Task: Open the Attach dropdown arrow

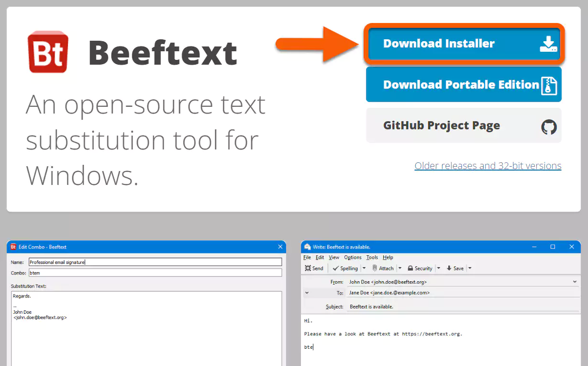Action: click(400, 268)
